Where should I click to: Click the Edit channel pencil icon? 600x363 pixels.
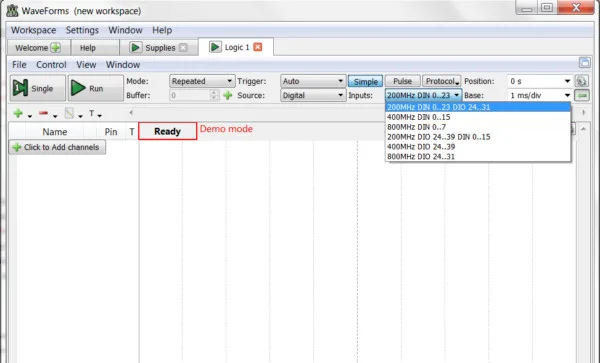point(69,113)
